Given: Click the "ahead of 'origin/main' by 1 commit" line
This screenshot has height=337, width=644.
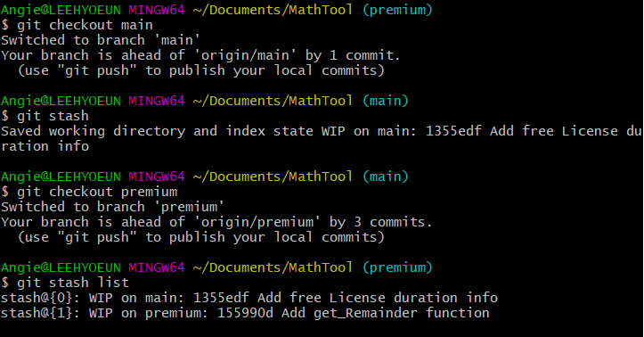Looking at the screenshot, I should click(200, 55).
